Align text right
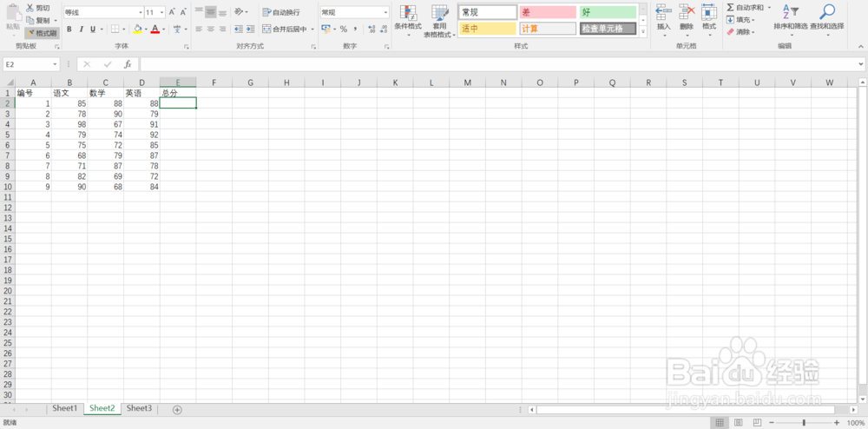Image resolution: width=868 pixels, height=429 pixels. click(222, 29)
